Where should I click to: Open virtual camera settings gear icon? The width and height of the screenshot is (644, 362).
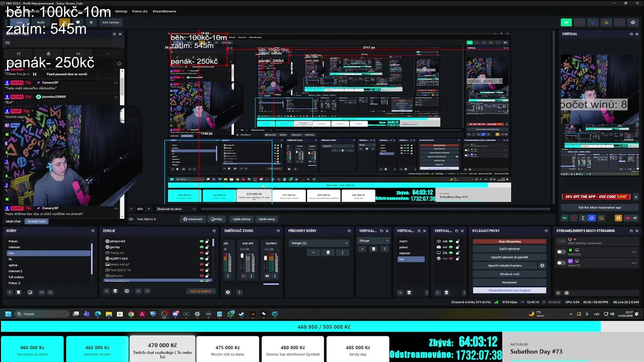point(542,265)
